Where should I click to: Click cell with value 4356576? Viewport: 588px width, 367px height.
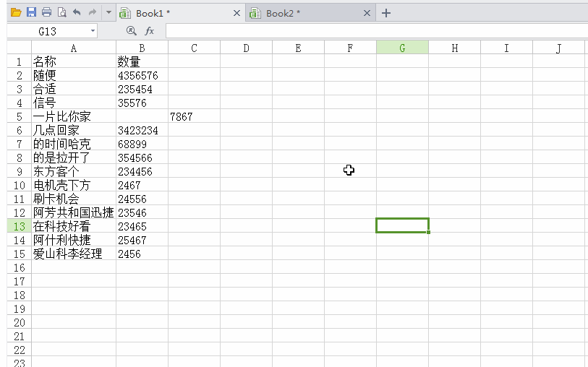coord(142,75)
